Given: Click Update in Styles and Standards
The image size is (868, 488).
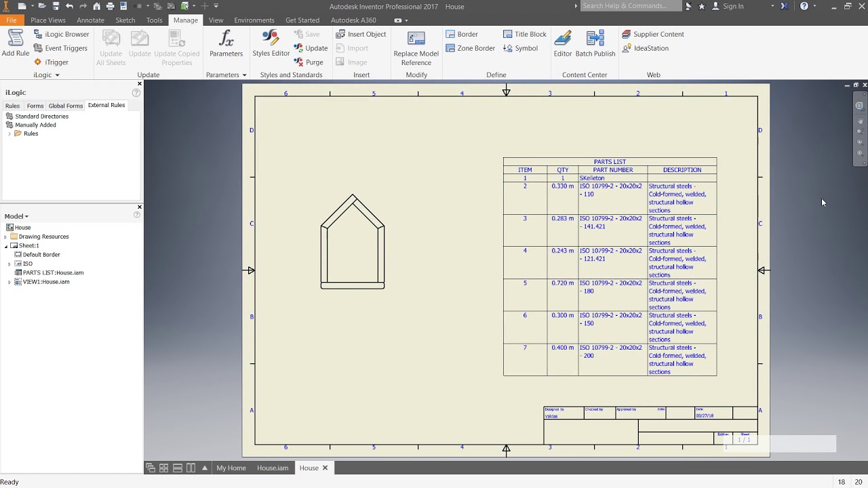Looking at the screenshot, I should pos(311,48).
